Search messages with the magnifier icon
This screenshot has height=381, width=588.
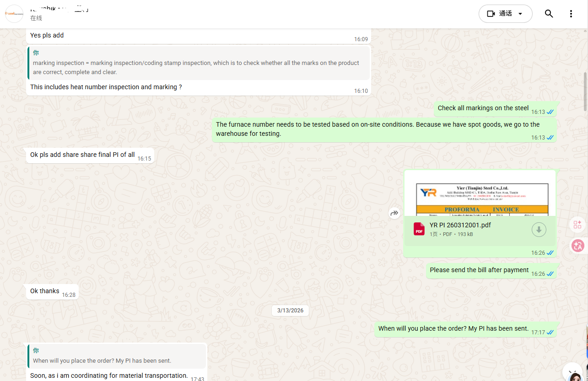(x=549, y=14)
